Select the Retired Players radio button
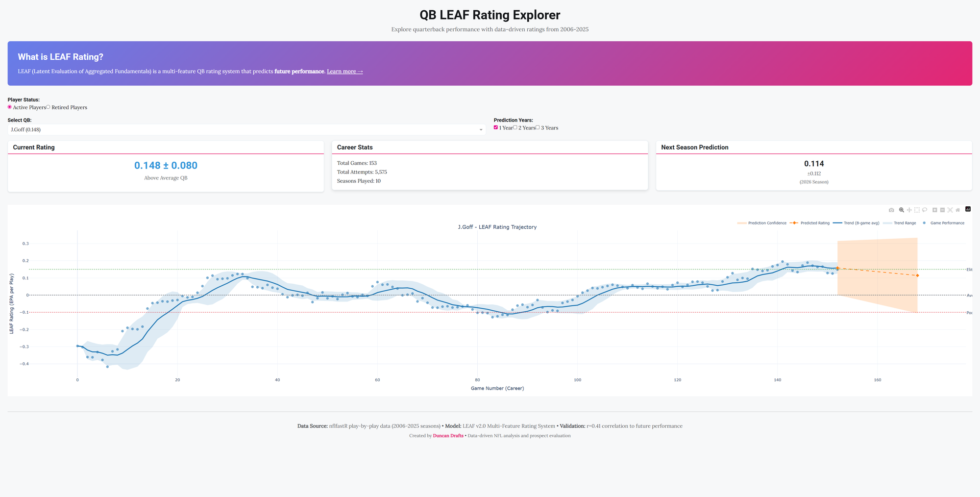The image size is (980, 497). tap(48, 107)
